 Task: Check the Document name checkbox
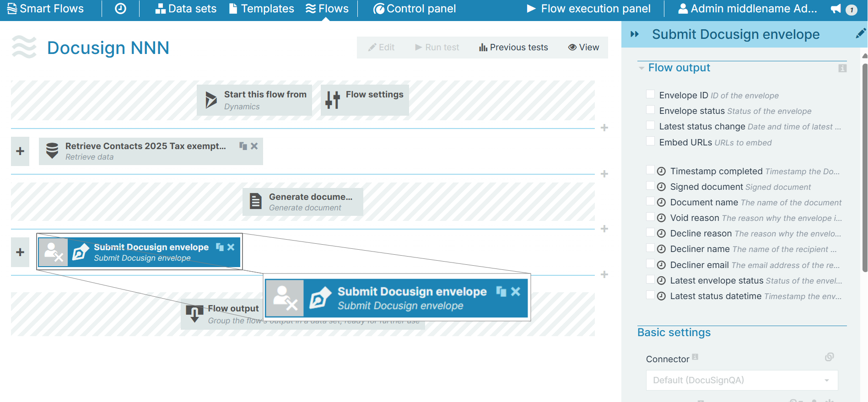click(x=650, y=201)
